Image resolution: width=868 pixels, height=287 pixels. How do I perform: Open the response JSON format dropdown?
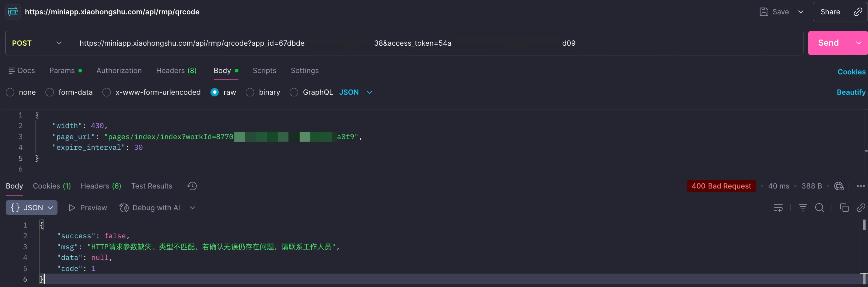click(x=32, y=207)
